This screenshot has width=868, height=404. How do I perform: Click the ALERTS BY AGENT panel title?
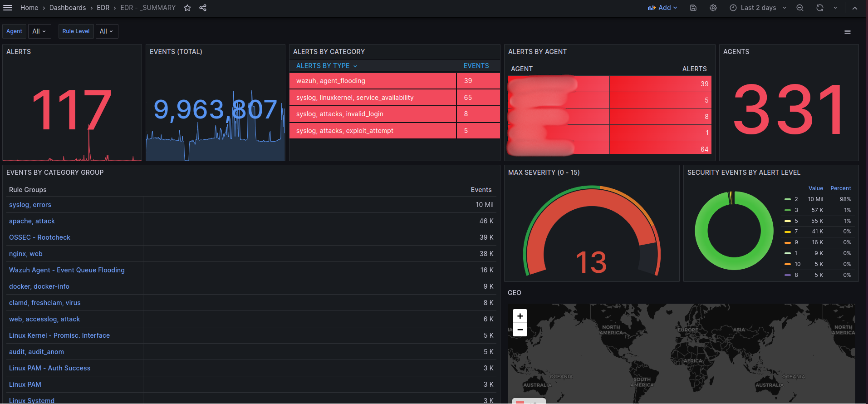pyautogui.click(x=537, y=52)
